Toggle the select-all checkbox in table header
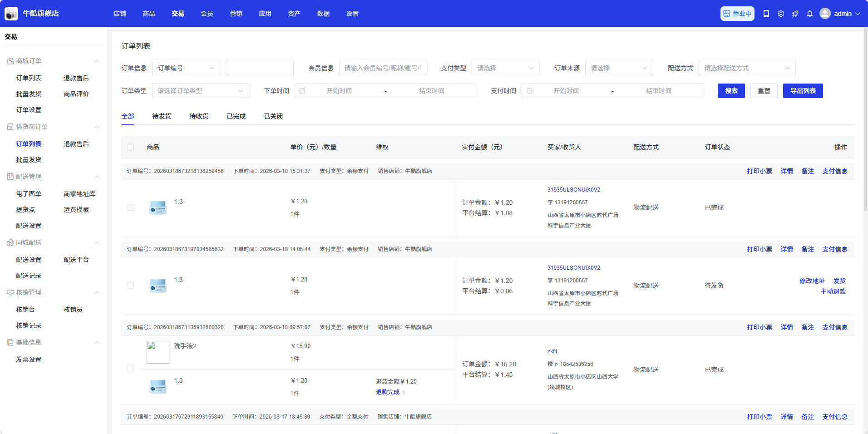 pos(131,147)
